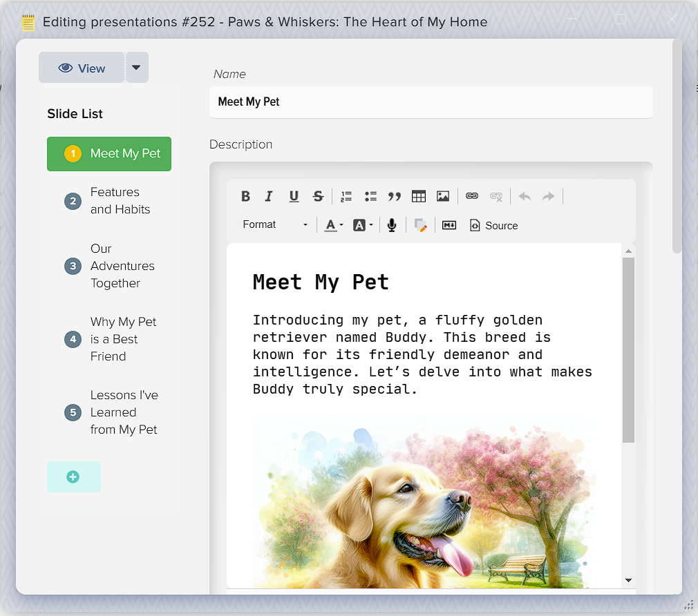Switch editor to Source view
Viewport: 698px width, 616px height.
tap(493, 226)
